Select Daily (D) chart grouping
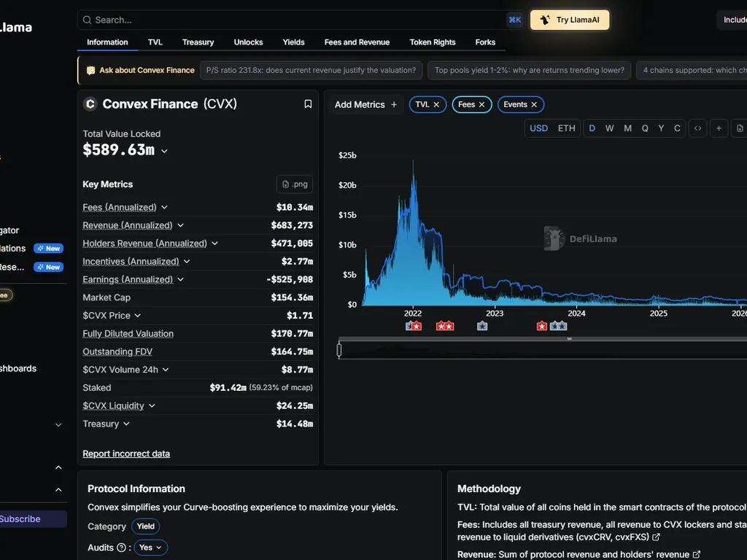The width and height of the screenshot is (747, 560). point(592,128)
